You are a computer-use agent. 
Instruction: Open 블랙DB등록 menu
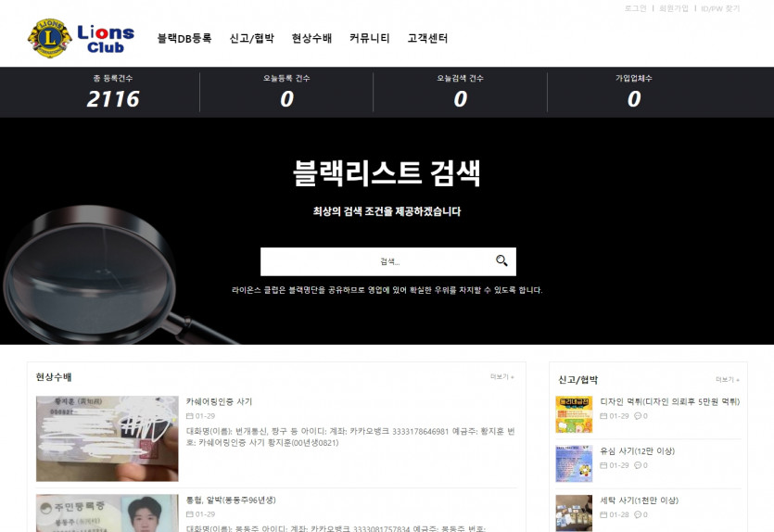(x=184, y=39)
